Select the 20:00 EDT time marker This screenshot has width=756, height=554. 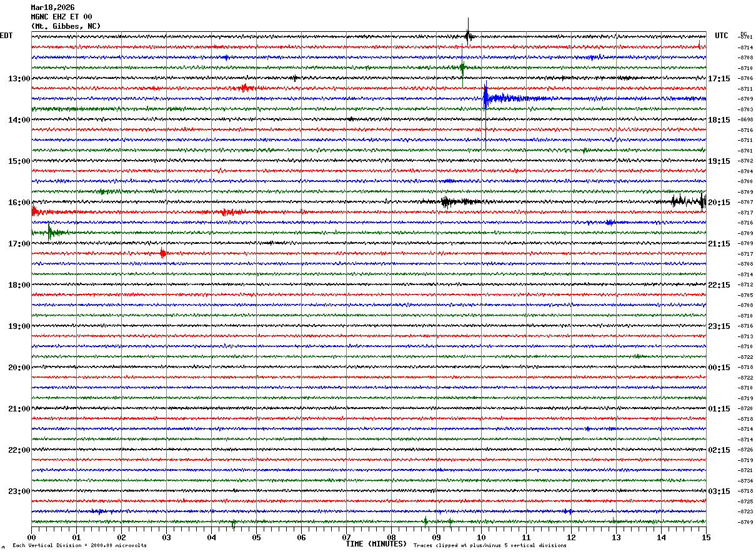[19, 368]
